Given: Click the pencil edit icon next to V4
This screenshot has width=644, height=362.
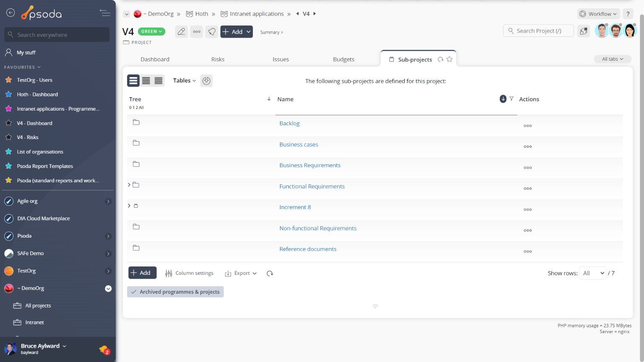Looking at the screenshot, I should point(181,31).
